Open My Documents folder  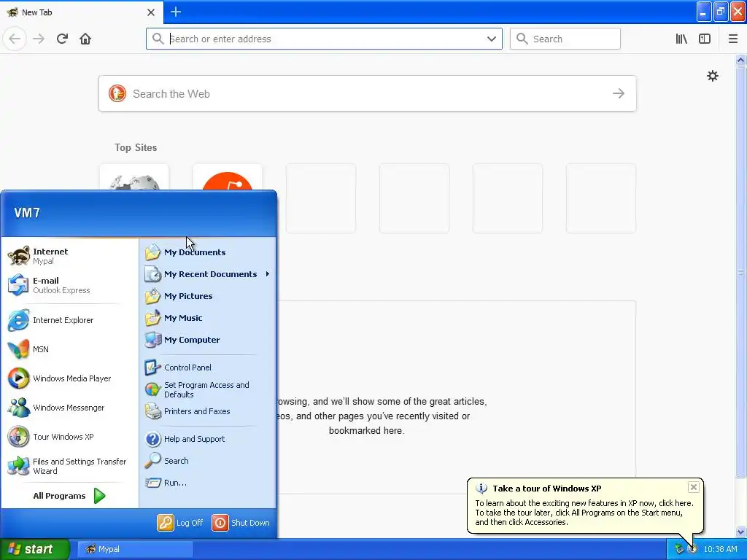[x=208, y=252]
